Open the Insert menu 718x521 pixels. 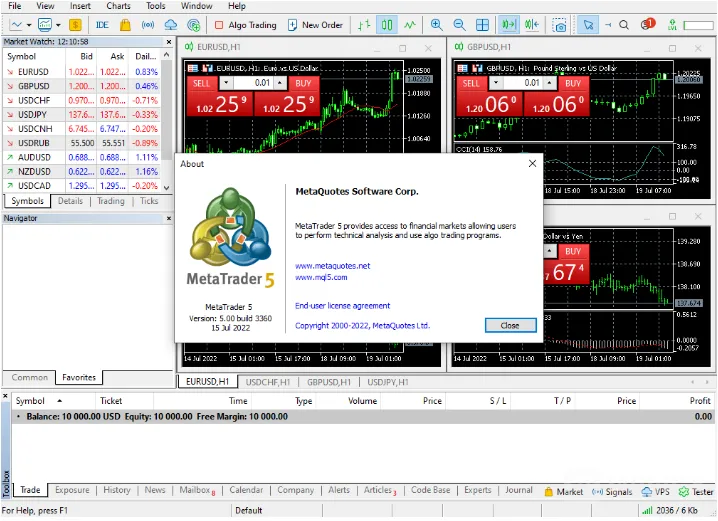click(x=80, y=6)
